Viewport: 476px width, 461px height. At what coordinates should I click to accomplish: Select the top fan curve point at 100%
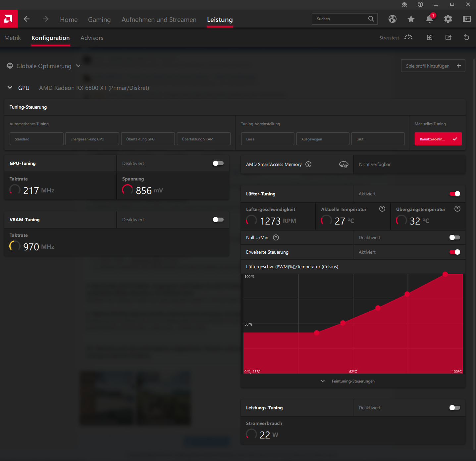pos(445,274)
